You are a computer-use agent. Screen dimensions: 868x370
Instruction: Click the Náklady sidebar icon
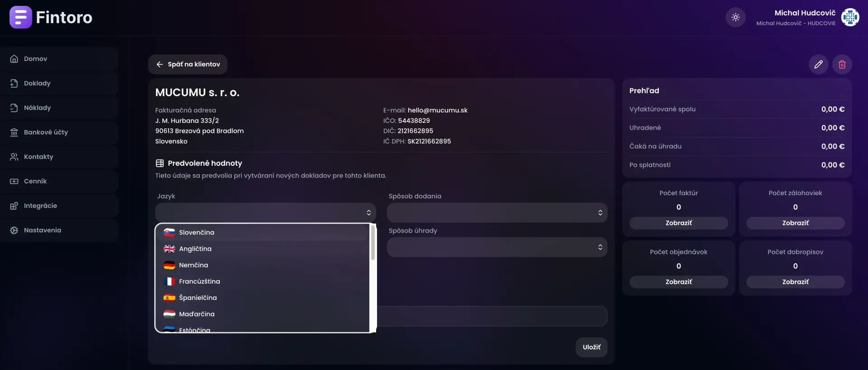[14, 108]
